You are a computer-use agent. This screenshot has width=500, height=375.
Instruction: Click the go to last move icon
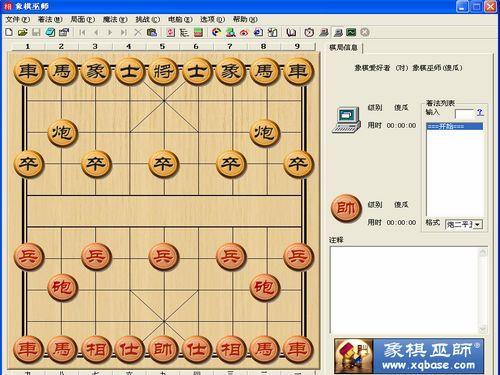point(124,32)
